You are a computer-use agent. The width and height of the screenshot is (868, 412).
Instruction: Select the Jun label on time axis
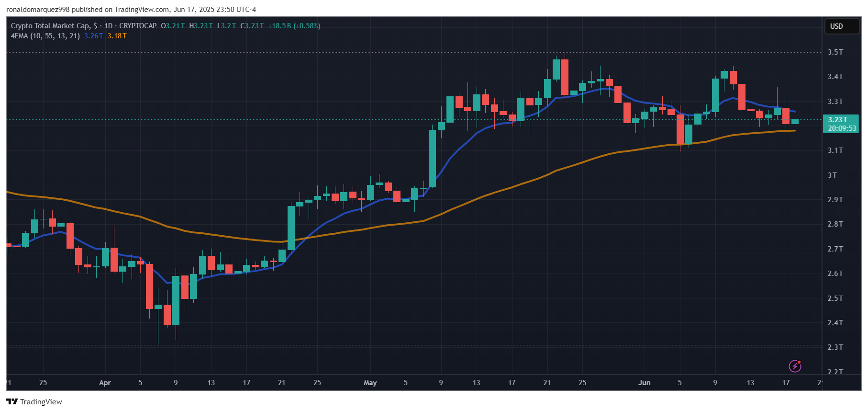(644, 383)
